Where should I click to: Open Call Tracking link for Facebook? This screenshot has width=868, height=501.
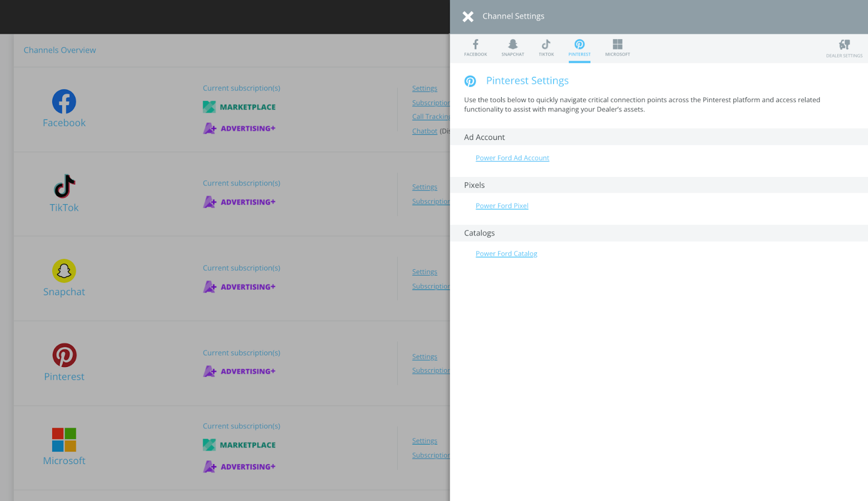pyautogui.click(x=431, y=117)
